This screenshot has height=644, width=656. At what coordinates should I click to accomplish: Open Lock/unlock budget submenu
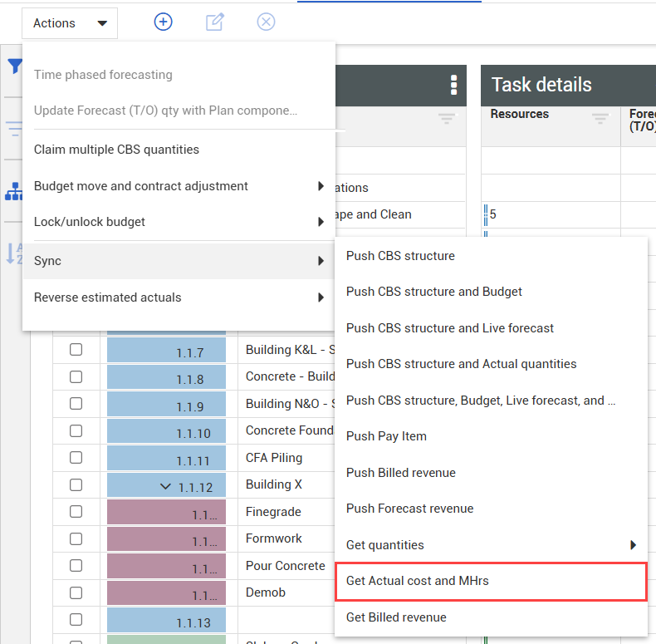pyautogui.click(x=179, y=222)
